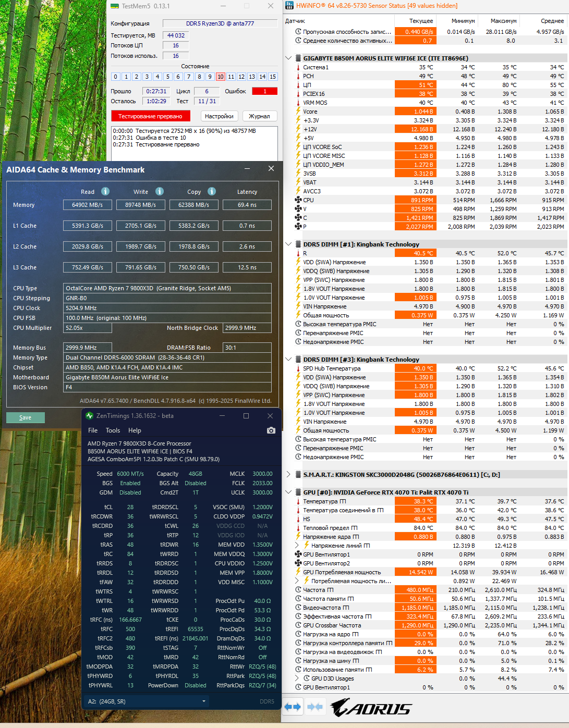
Task: Click the expand layout arrows button in HWiNFO
Action: pos(293,707)
